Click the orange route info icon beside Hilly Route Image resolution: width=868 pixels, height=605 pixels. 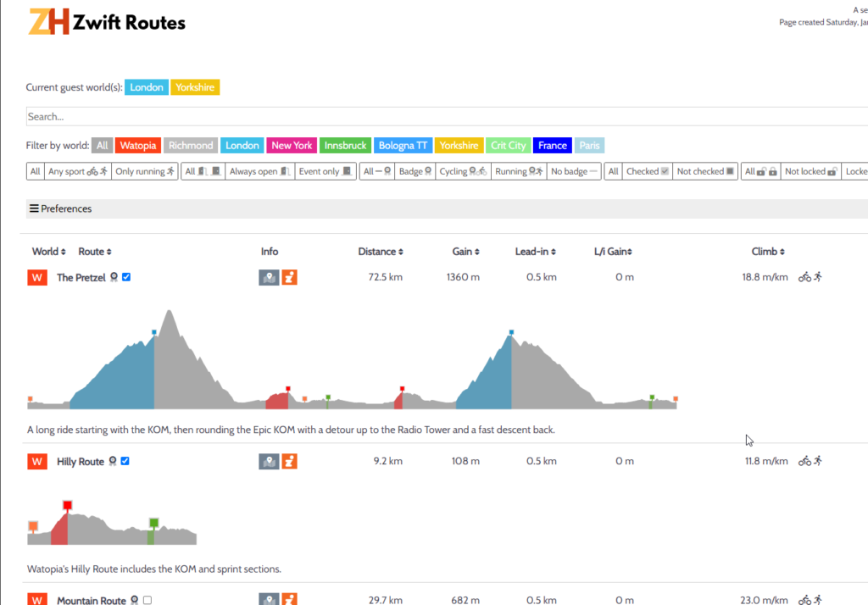[288, 461]
